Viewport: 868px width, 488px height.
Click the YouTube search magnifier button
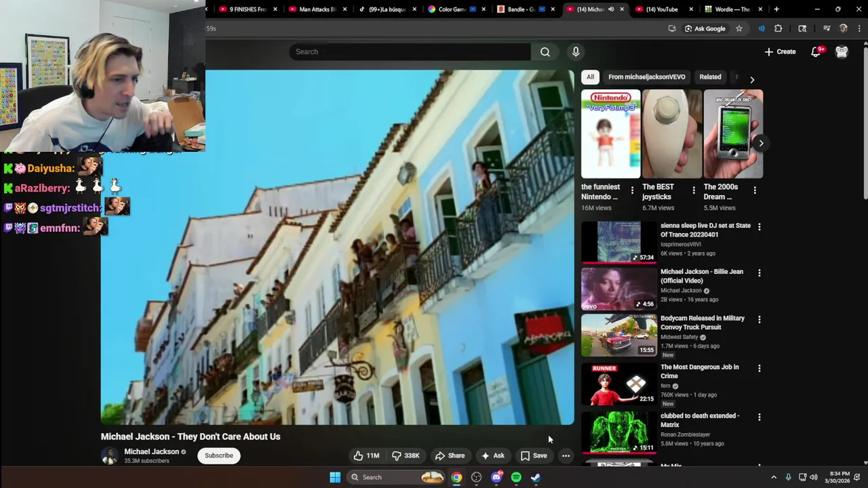[545, 52]
